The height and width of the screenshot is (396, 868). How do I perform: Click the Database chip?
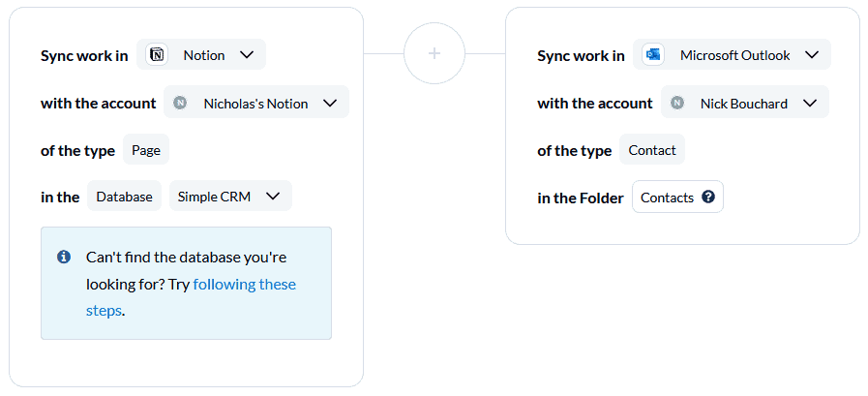[124, 196]
